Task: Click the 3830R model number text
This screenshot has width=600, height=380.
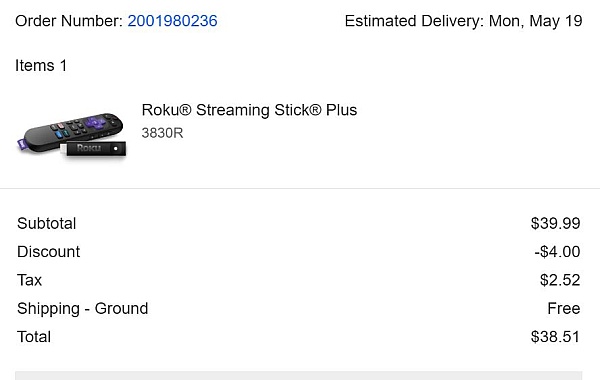Action: point(162,133)
